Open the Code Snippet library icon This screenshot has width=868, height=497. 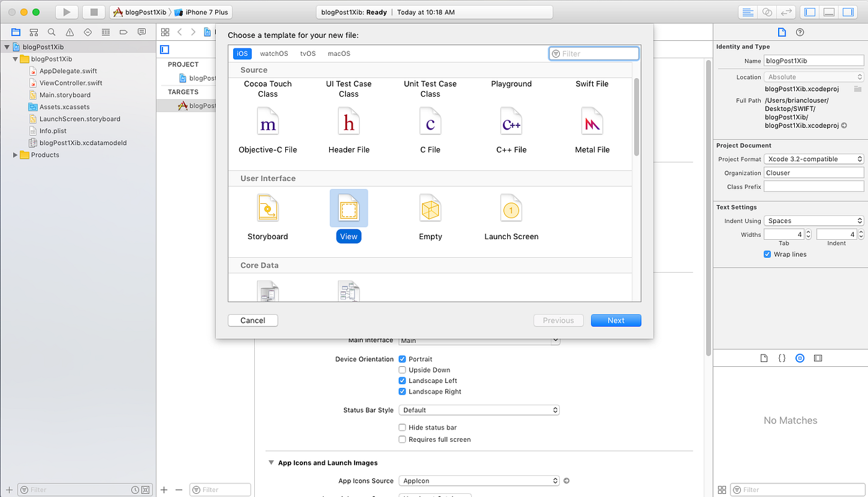[x=782, y=358]
